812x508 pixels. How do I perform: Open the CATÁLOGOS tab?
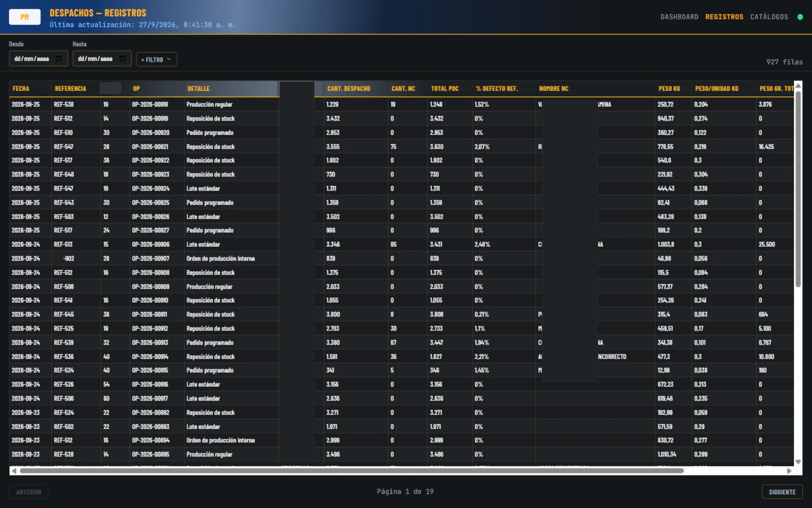pyautogui.click(x=769, y=17)
